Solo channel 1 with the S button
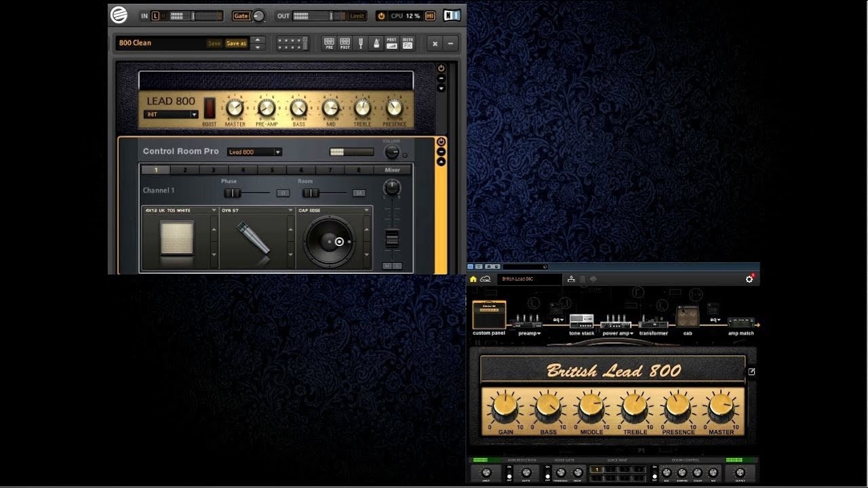Viewport: 868px width, 488px height. pos(397,266)
